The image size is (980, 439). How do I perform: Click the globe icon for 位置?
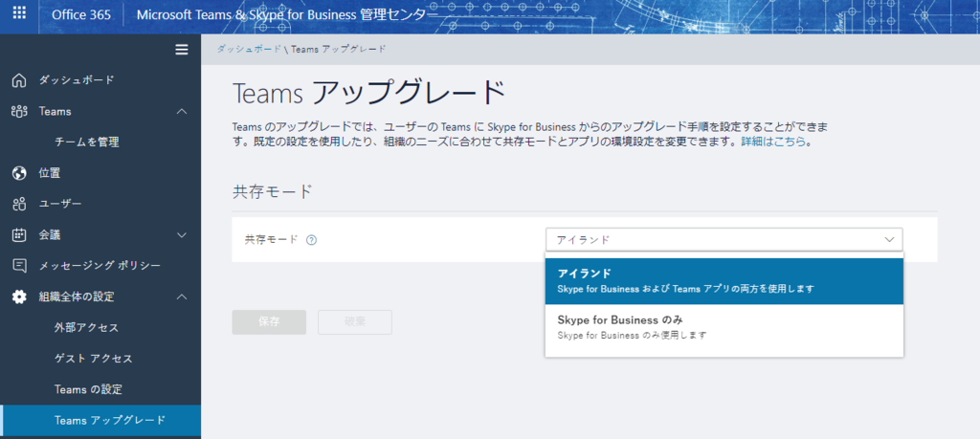[19, 174]
